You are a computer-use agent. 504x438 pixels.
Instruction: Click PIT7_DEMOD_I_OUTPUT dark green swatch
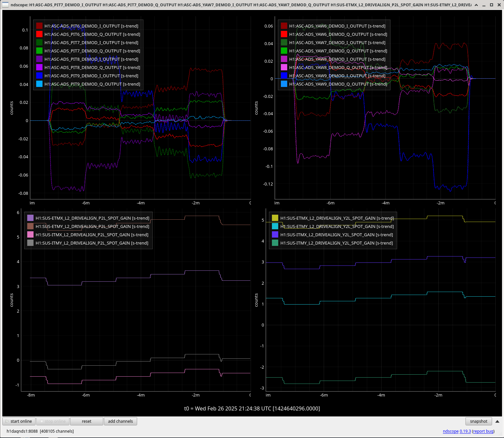coord(39,42)
